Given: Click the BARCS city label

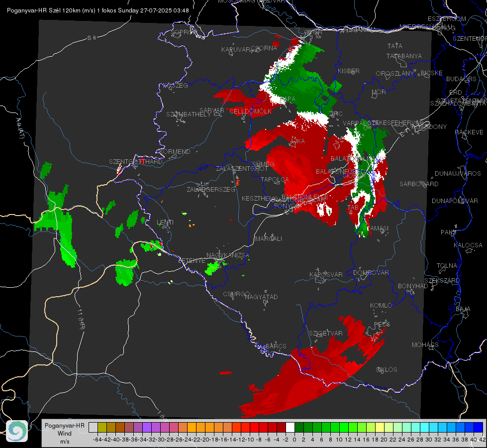Looking at the screenshot, I should [x=276, y=346].
